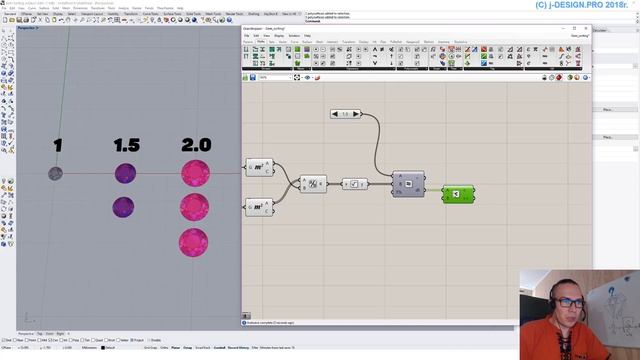The image size is (640, 360).
Task: Open Rhino File menu
Action: coord(4,8)
